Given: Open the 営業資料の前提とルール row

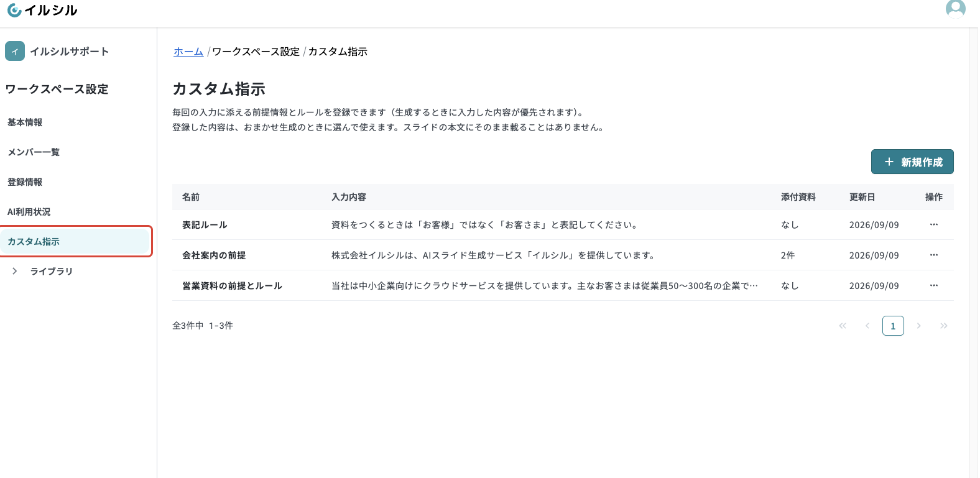Looking at the screenshot, I should point(563,285).
